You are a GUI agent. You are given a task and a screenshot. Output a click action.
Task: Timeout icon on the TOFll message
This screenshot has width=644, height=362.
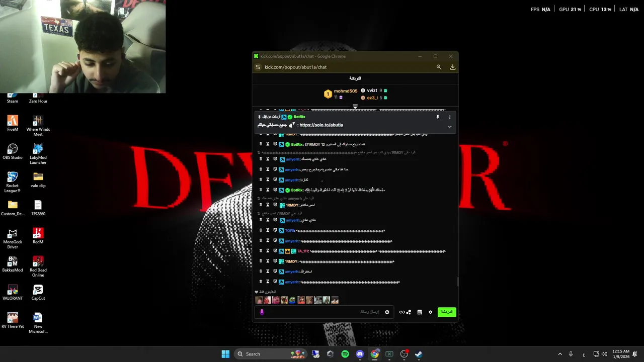pyautogui.click(x=268, y=230)
